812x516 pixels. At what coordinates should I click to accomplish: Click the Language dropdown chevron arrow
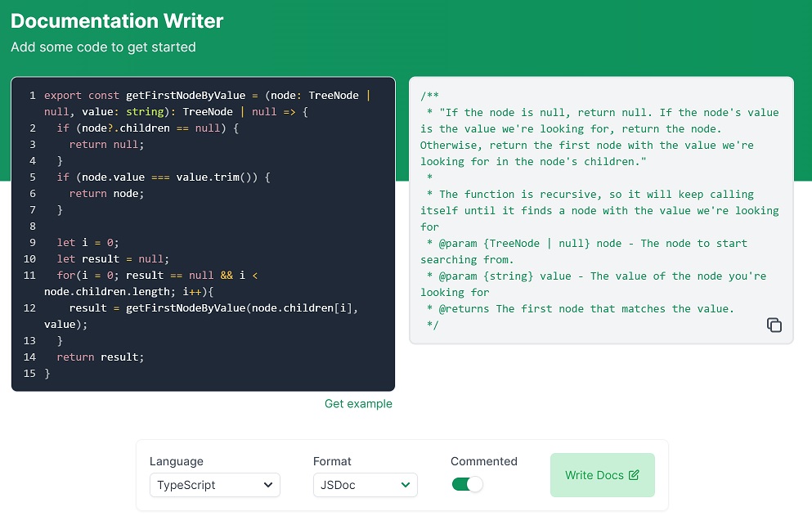pos(268,485)
